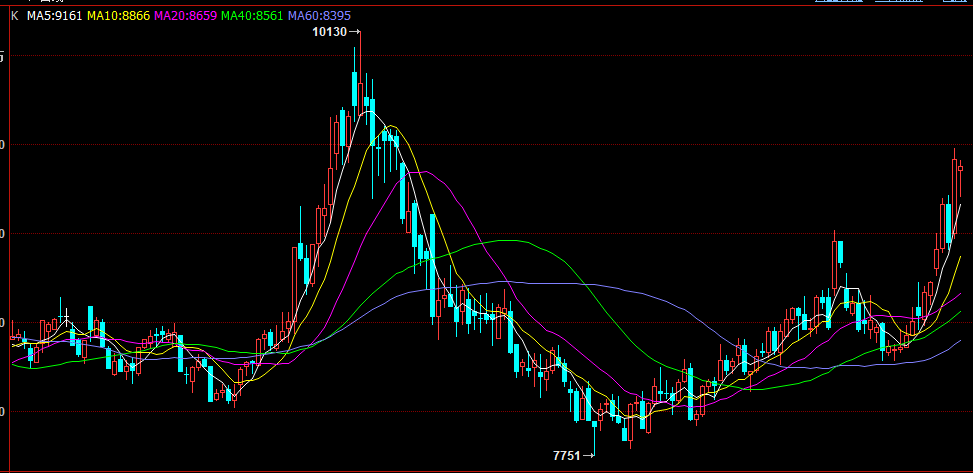The width and height of the screenshot is (973, 473).
Task: Click the yellow MA10 line at its highest point
Action: click(393, 126)
